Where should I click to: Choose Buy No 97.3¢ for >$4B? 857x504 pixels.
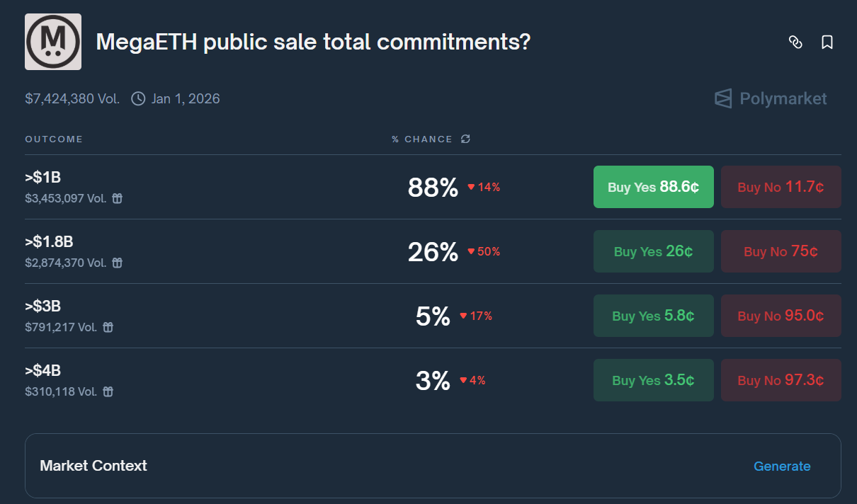[x=781, y=380]
